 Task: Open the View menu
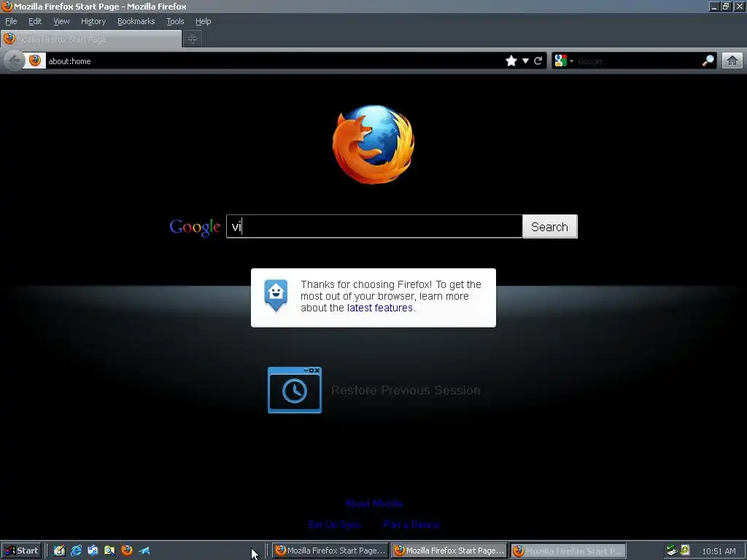[x=61, y=21]
